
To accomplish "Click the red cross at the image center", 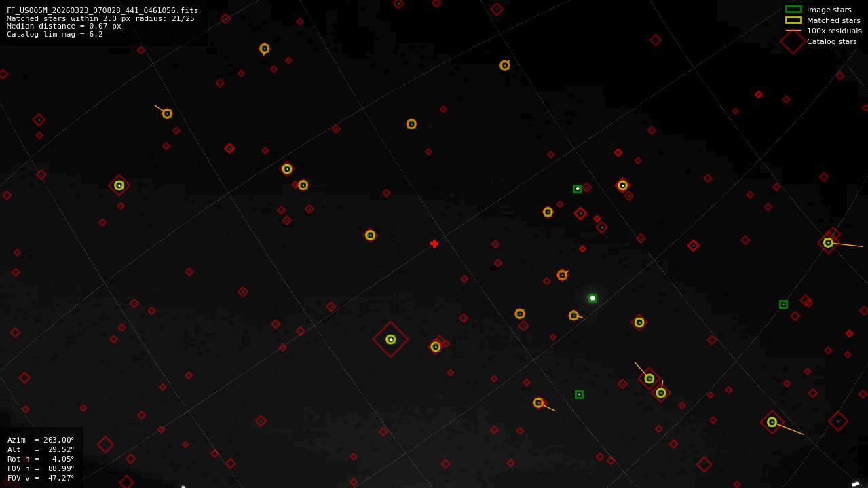I will point(434,244).
